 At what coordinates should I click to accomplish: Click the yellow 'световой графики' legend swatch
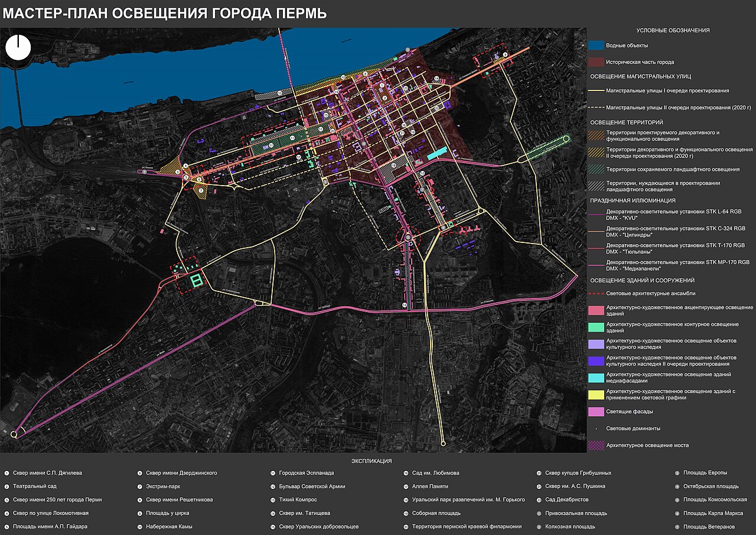point(595,395)
